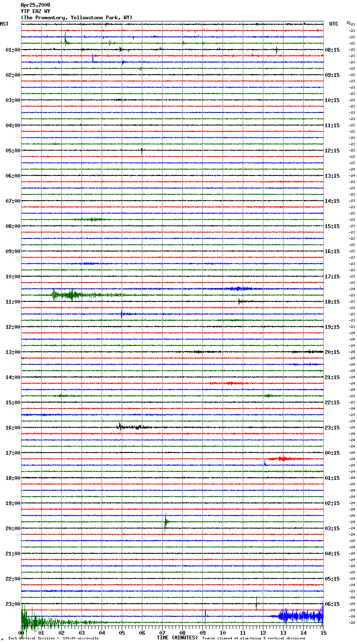Viewport: 357px width, 644px height.
Task: Click the 08:15 UTC time label
Action: tap(332, 50)
